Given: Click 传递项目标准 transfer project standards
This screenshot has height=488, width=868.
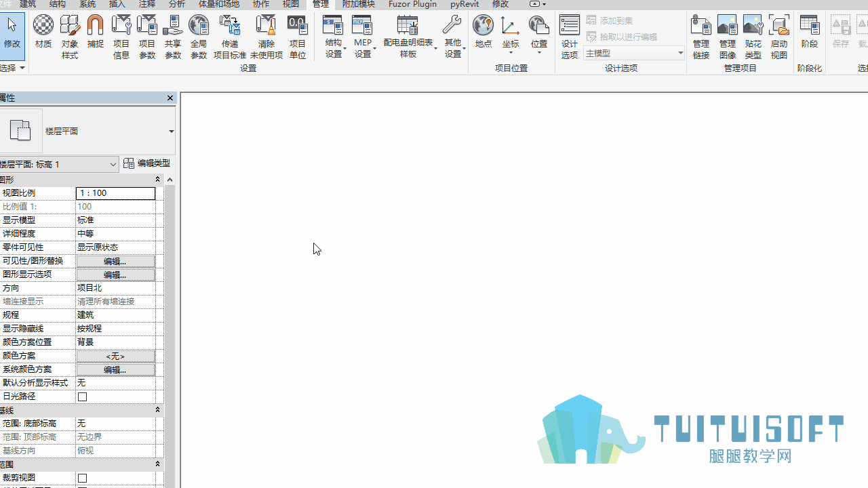Looking at the screenshot, I should [x=230, y=37].
